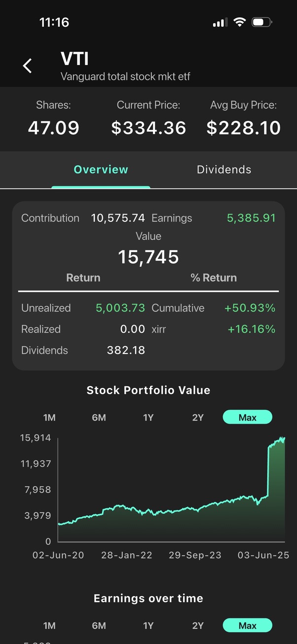Select the 1Y portfolio chart range
297x644 pixels.
click(148, 417)
